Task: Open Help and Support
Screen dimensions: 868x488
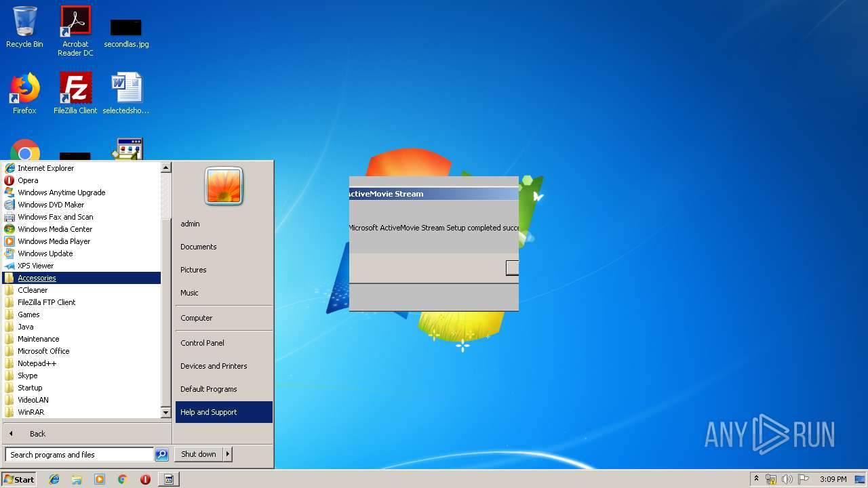Action: 224,412
